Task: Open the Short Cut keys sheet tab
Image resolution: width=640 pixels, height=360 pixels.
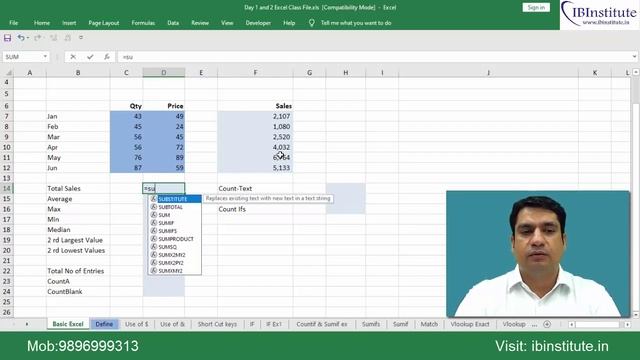Action: [x=217, y=324]
